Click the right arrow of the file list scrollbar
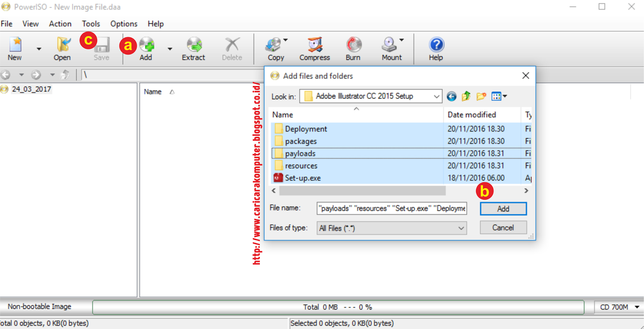The width and height of the screenshot is (644, 329). point(526,190)
